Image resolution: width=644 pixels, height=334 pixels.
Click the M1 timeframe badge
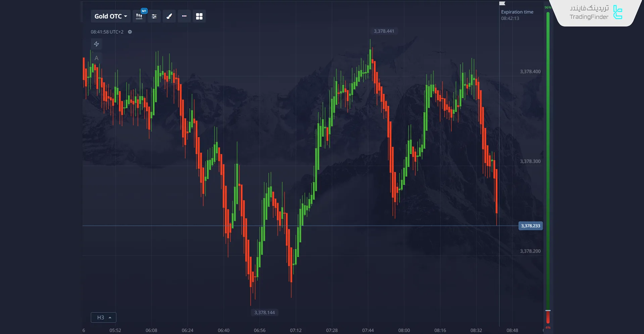(144, 11)
